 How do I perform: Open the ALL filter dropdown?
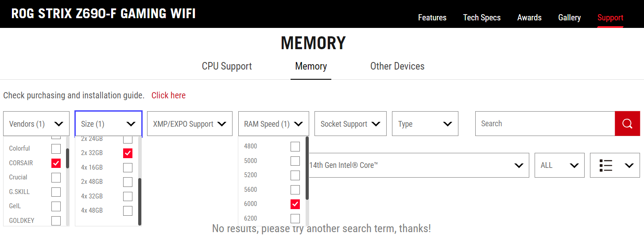(x=559, y=165)
